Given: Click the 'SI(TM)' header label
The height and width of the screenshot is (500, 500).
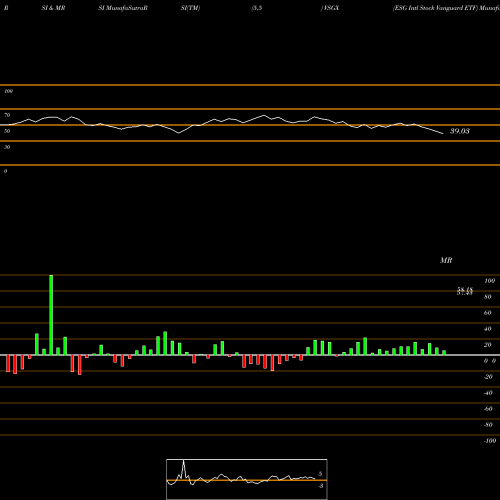Looking at the screenshot, I should point(190,8).
